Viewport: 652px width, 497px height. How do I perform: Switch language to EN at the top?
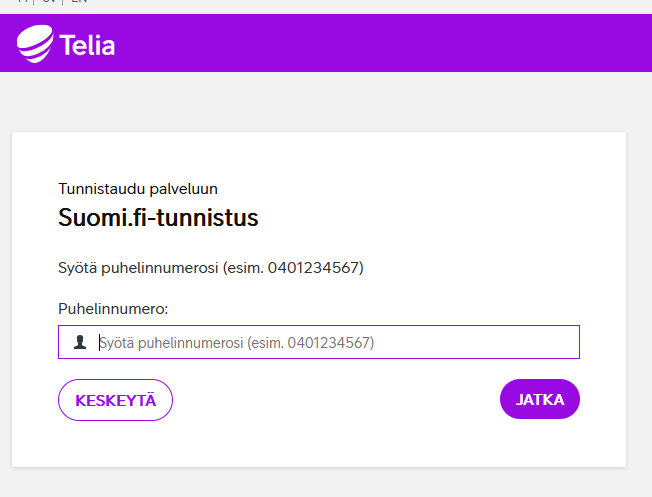pyautogui.click(x=79, y=2)
